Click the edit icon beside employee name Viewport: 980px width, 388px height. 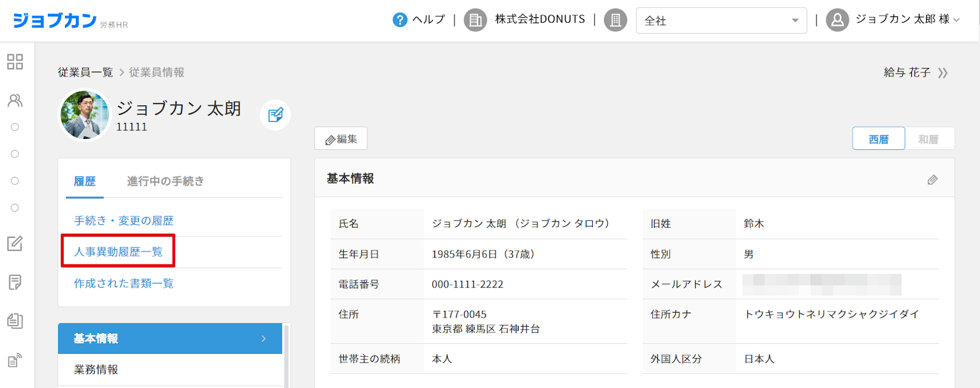(x=276, y=114)
